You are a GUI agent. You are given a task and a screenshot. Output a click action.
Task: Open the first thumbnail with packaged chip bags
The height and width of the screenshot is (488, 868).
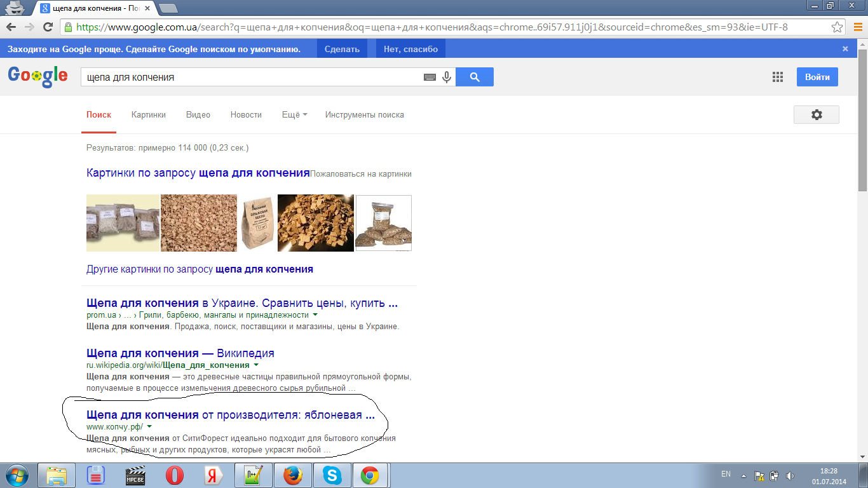click(123, 223)
